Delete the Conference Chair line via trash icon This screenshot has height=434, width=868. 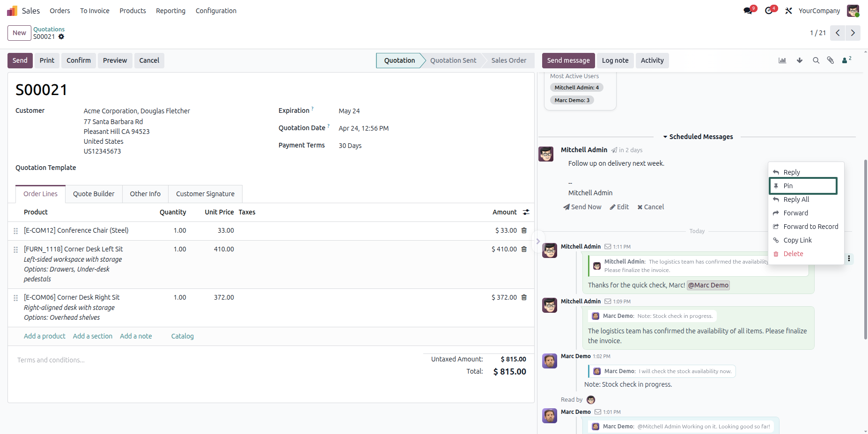[524, 230]
